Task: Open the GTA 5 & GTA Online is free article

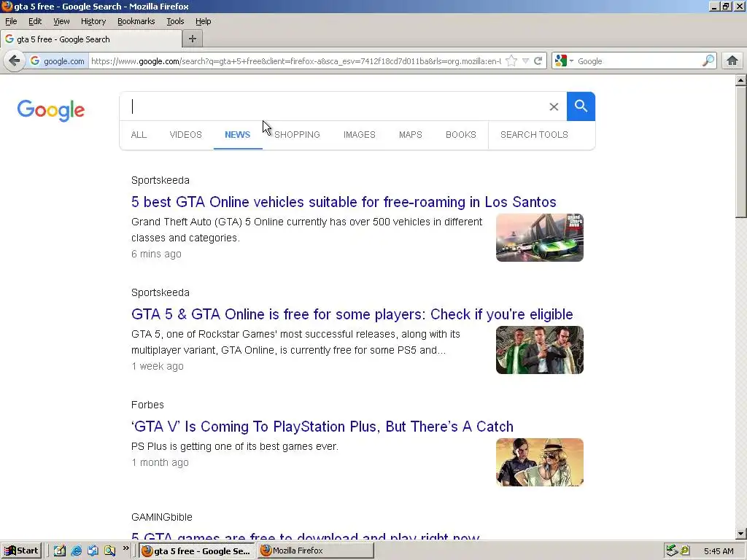Action: click(352, 314)
